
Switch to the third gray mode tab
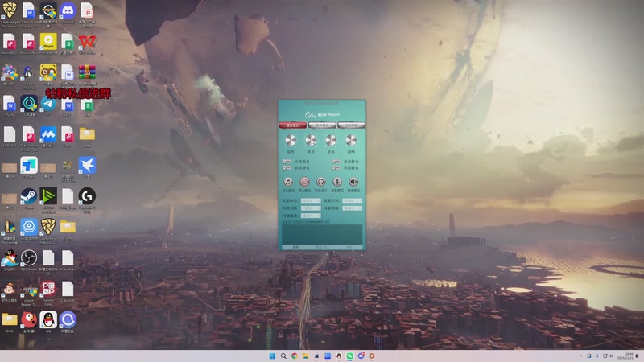351,125
